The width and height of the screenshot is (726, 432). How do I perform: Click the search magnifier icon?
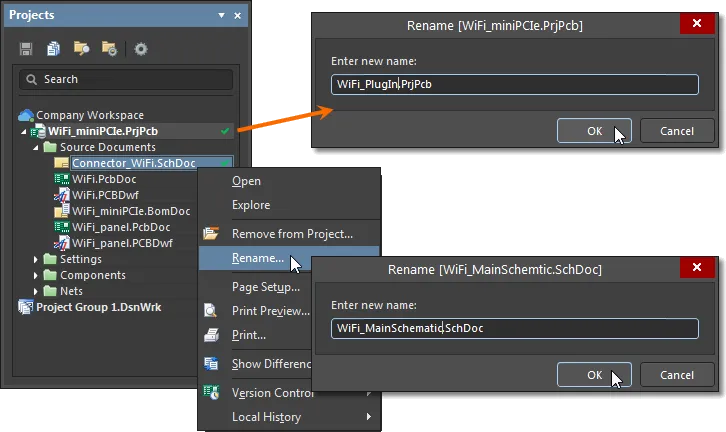[31, 80]
